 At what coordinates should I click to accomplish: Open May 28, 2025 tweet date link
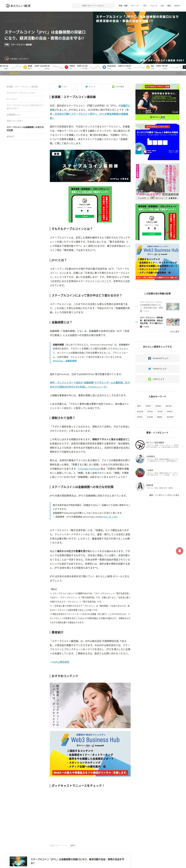point(110,517)
